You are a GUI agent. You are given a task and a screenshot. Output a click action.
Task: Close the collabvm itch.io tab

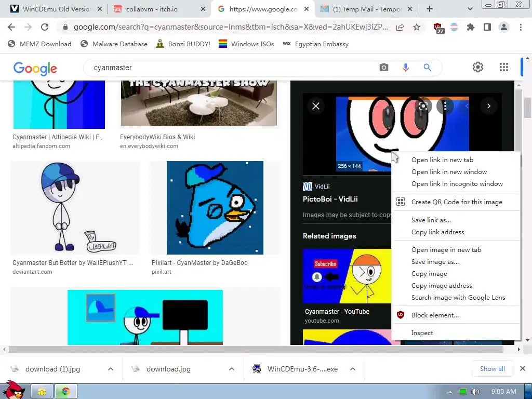pyautogui.click(x=203, y=9)
